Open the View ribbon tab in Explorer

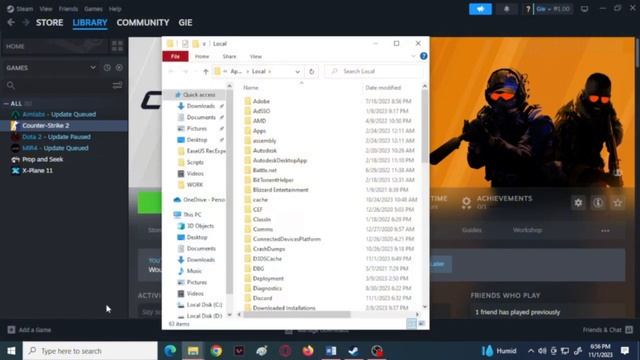(x=256, y=56)
